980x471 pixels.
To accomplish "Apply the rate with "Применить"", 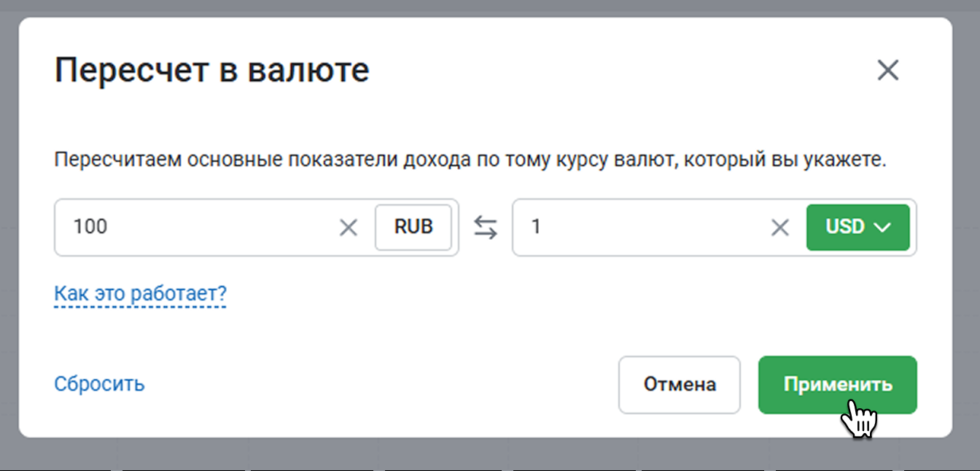I will (837, 384).
